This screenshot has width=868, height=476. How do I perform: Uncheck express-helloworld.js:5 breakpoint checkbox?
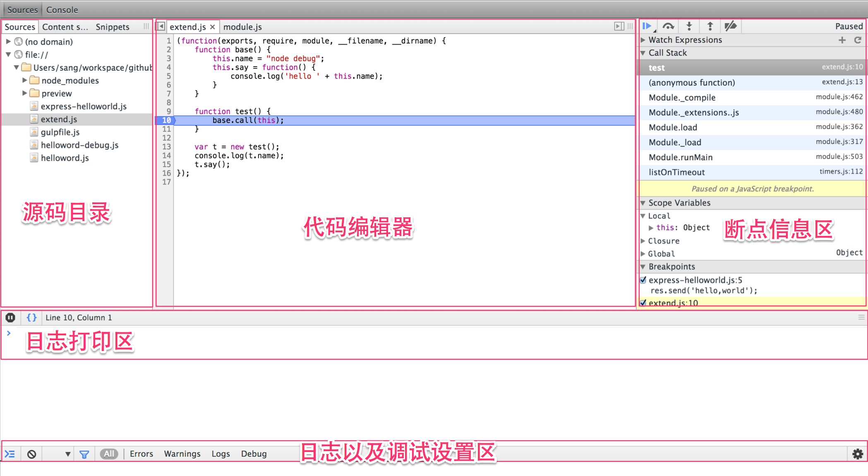point(643,280)
